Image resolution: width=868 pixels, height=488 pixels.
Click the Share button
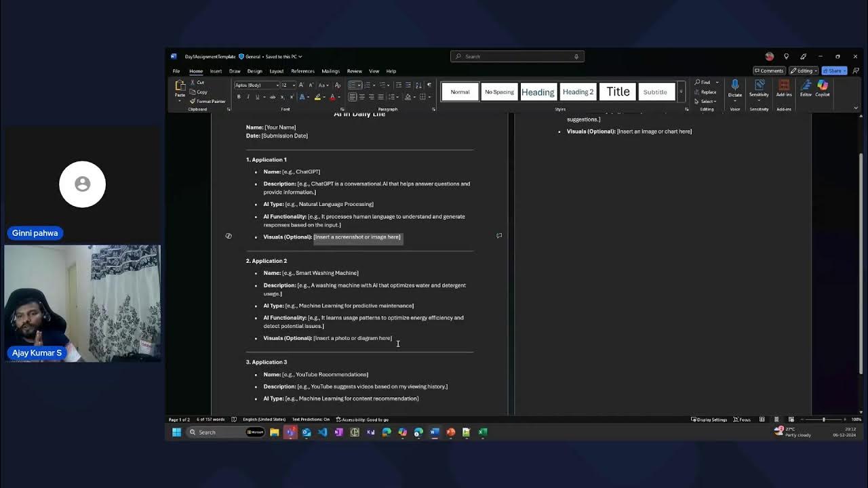(834, 70)
